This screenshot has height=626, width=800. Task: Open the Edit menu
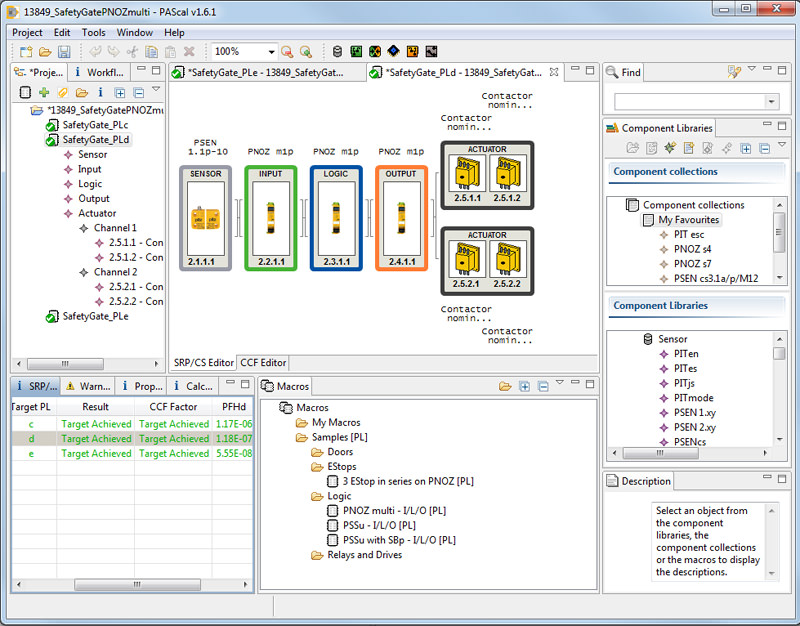pyautogui.click(x=62, y=32)
